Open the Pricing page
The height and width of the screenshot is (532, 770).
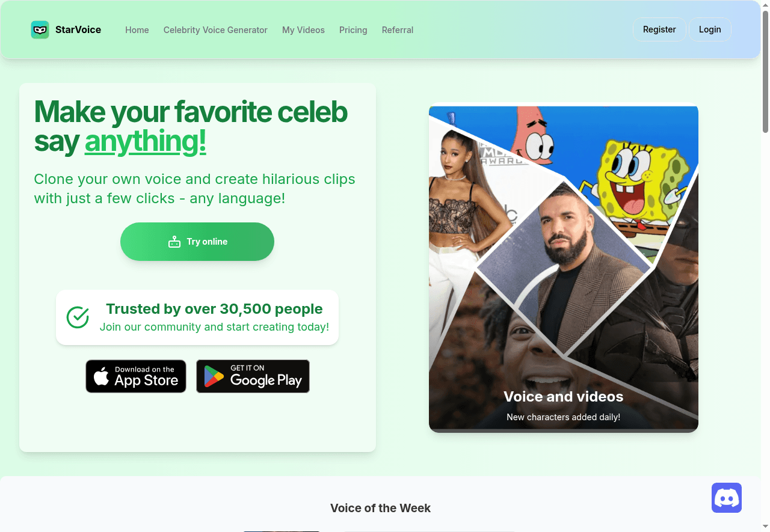353,30
